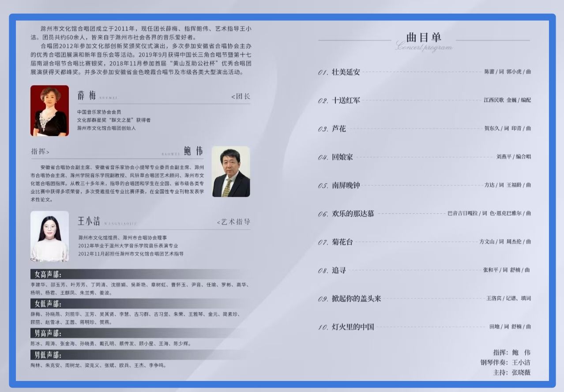Click the portrait photo of conductor 鲍伟

(x=231, y=172)
